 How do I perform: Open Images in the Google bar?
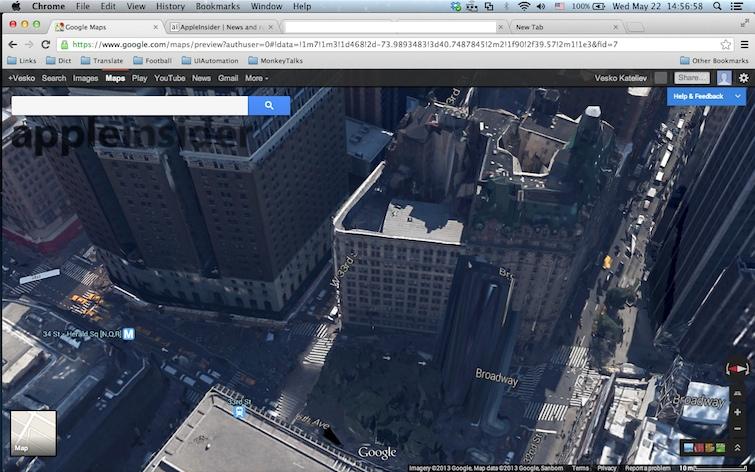tap(85, 78)
